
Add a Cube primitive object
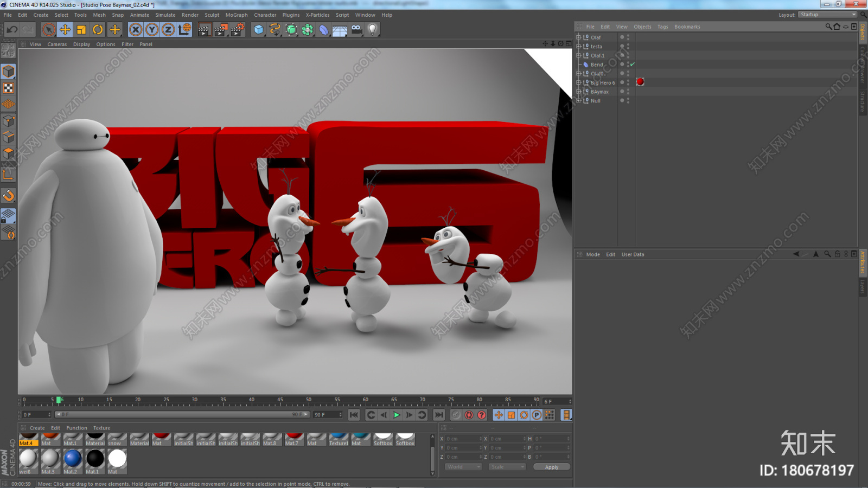tap(259, 29)
